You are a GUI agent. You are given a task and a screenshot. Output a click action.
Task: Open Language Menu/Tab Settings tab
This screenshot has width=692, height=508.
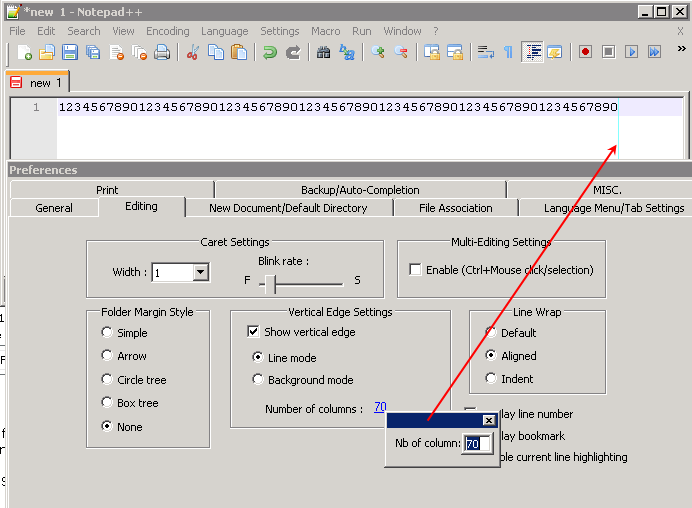pyautogui.click(x=613, y=207)
